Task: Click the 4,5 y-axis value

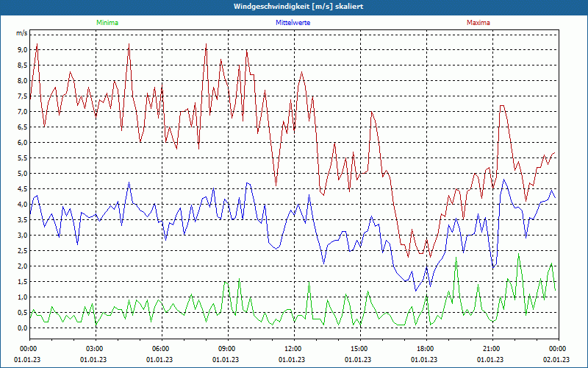Action: (21, 189)
